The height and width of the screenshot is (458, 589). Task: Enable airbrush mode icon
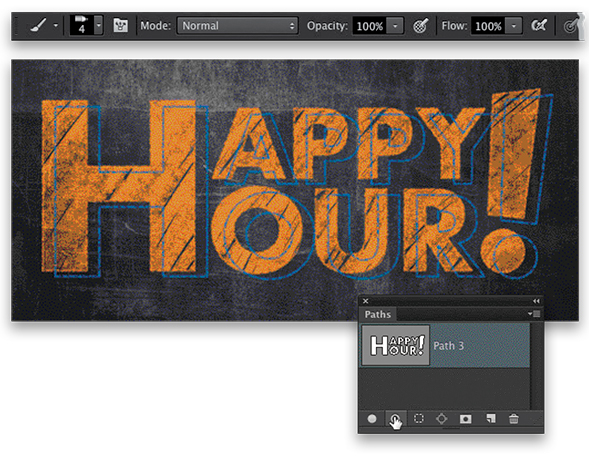pyautogui.click(x=539, y=26)
